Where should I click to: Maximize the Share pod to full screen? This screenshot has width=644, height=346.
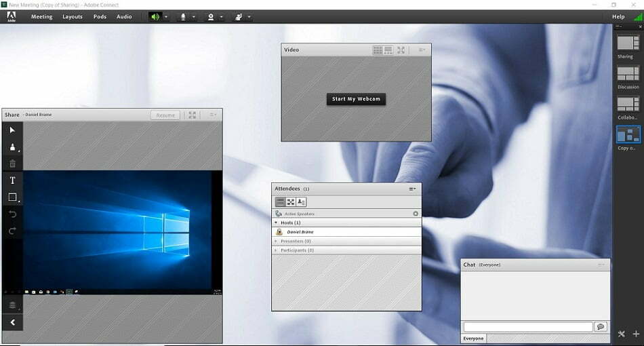pos(193,115)
